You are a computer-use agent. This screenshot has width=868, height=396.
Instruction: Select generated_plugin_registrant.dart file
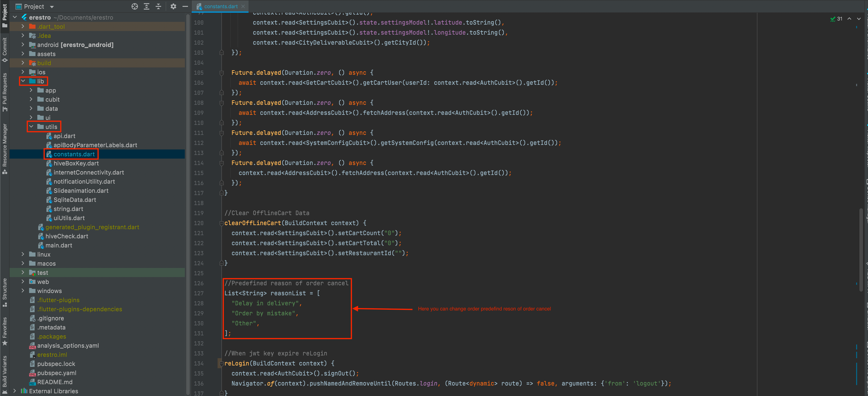coord(92,227)
